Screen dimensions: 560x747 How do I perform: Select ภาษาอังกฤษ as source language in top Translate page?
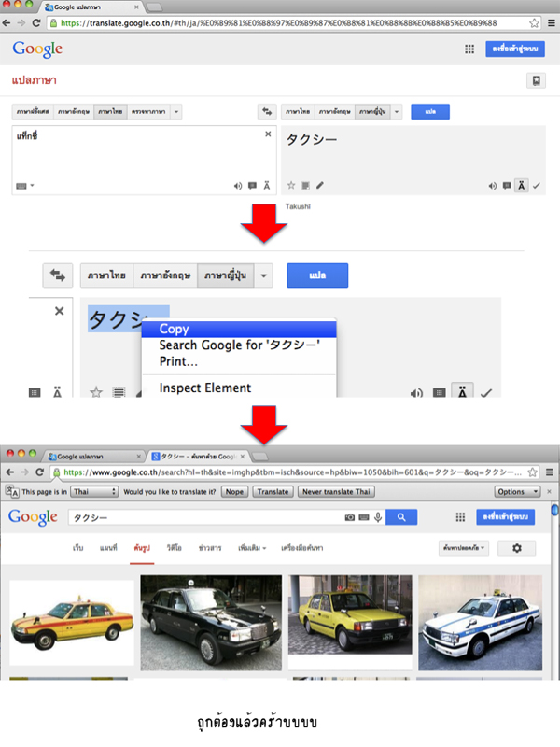(x=74, y=111)
